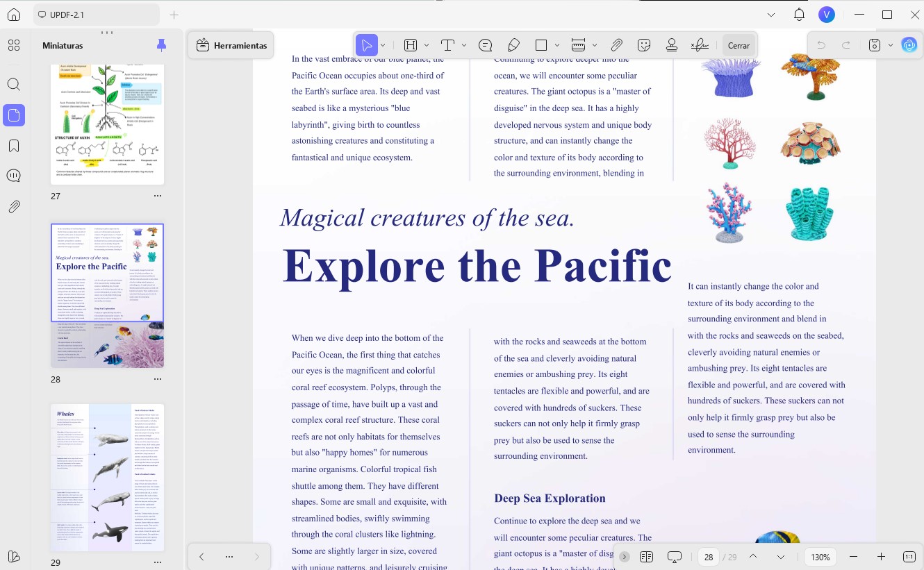Open the 130% zoom level dropdown
The image size is (924, 570).
point(820,557)
